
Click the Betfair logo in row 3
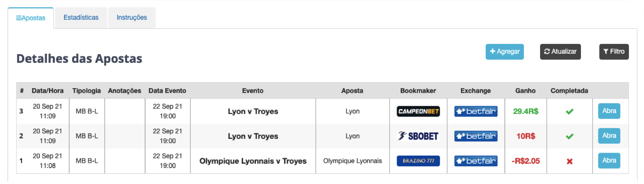476,111
